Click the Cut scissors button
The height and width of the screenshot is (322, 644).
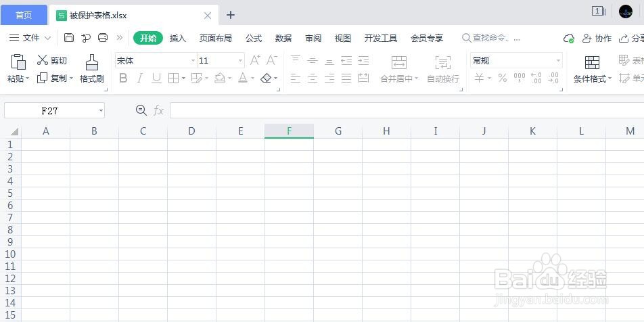(51, 60)
